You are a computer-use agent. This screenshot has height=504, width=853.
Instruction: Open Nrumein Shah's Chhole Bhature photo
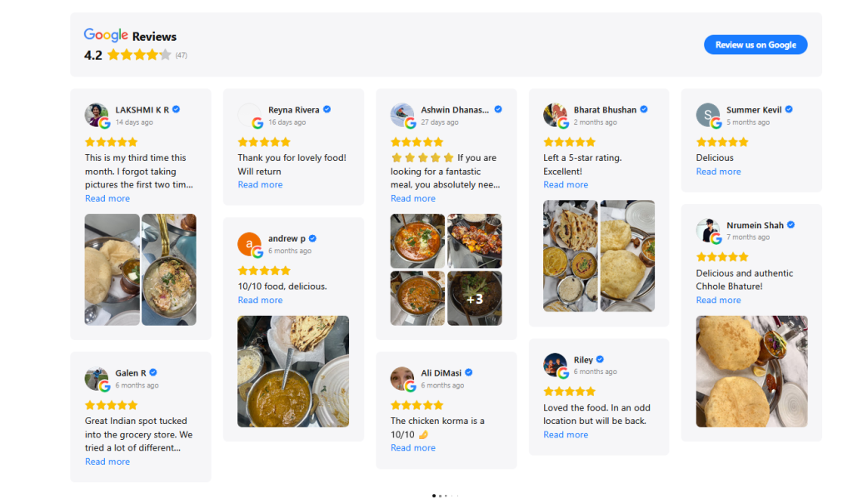[751, 372]
